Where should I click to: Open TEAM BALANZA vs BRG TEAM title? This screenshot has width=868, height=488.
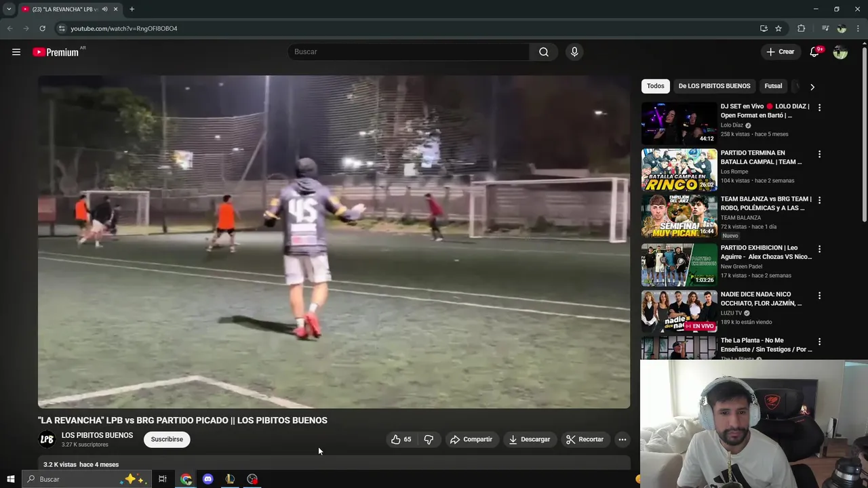tap(766, 203)
